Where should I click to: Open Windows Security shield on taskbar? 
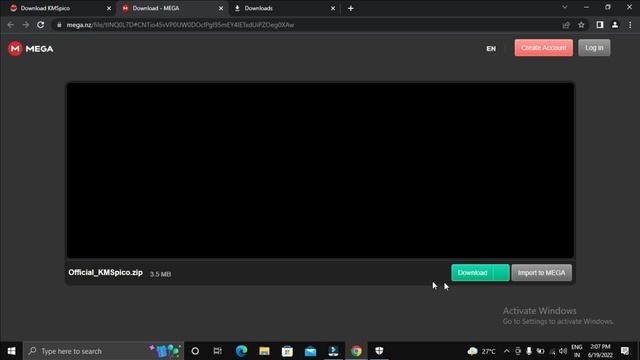tap(379, 351)
